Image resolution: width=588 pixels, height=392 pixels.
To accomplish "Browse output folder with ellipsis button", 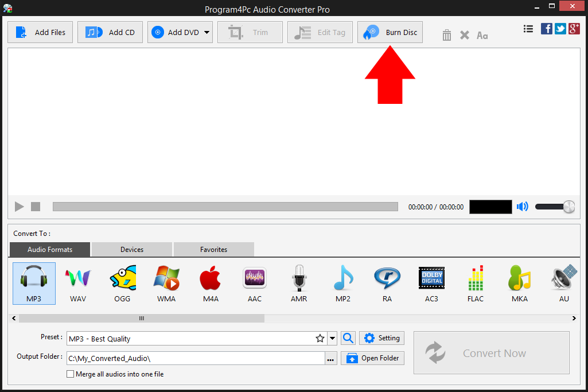I will [x=330, y=358].
